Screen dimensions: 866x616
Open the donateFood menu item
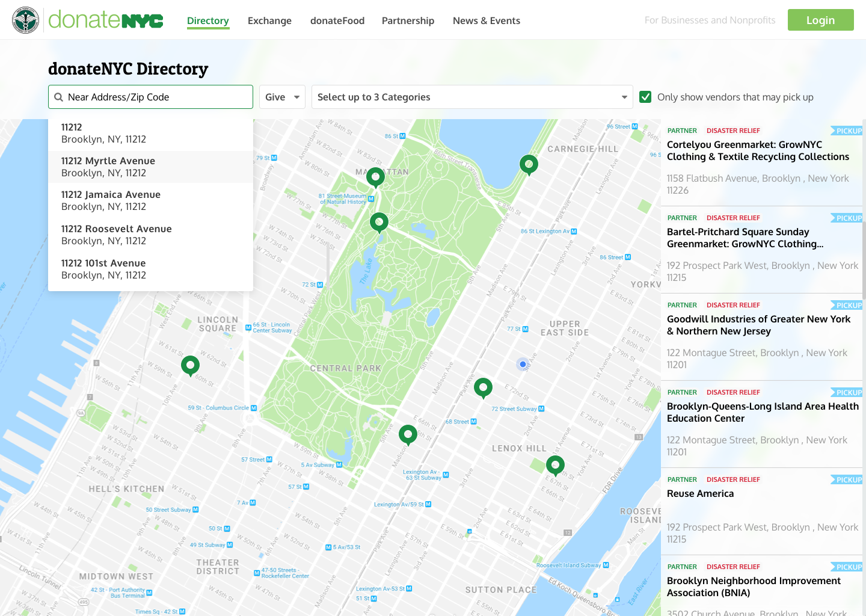(337, 20)
